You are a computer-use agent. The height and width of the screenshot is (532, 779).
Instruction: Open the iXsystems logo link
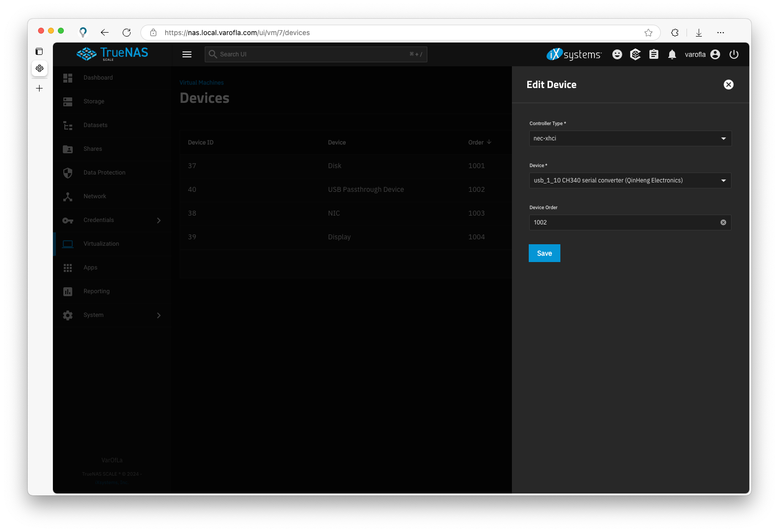[x=574, y=54]
